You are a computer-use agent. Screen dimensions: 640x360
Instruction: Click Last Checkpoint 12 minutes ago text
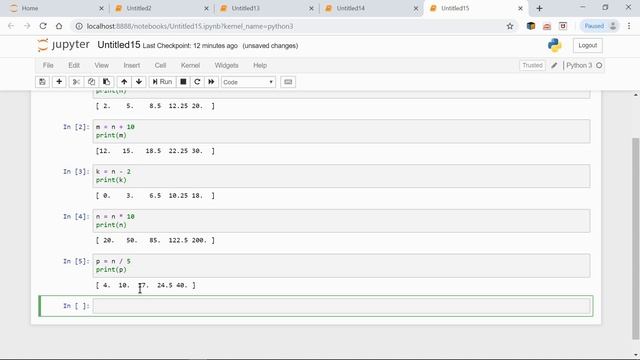point(190,46)
